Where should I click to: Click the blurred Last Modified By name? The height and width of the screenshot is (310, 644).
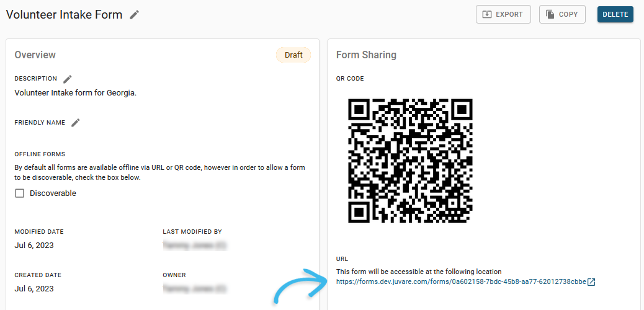[x=194, y=246]
